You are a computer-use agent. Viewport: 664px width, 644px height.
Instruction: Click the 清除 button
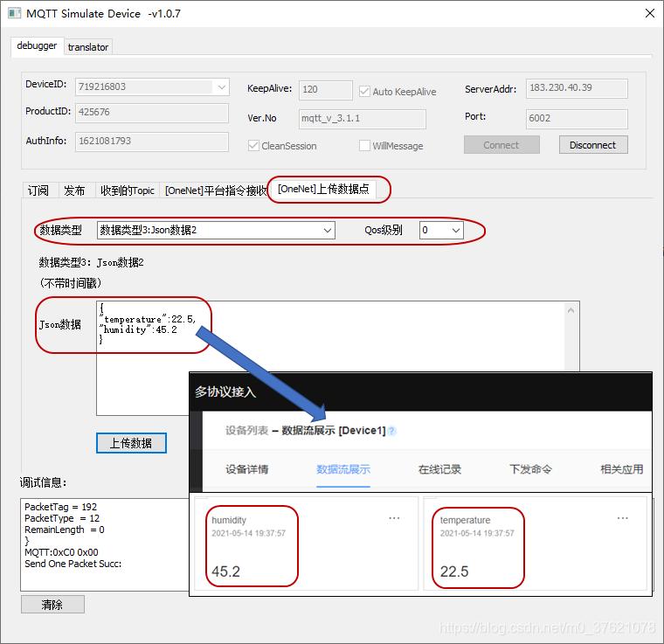pyautogui.click(x=52, y=605)
